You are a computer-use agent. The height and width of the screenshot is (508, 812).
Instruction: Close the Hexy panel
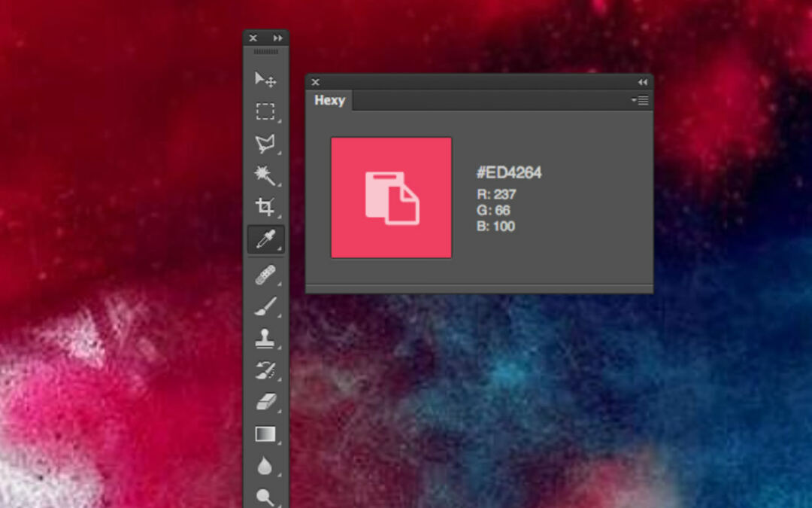tap(316, 82)
